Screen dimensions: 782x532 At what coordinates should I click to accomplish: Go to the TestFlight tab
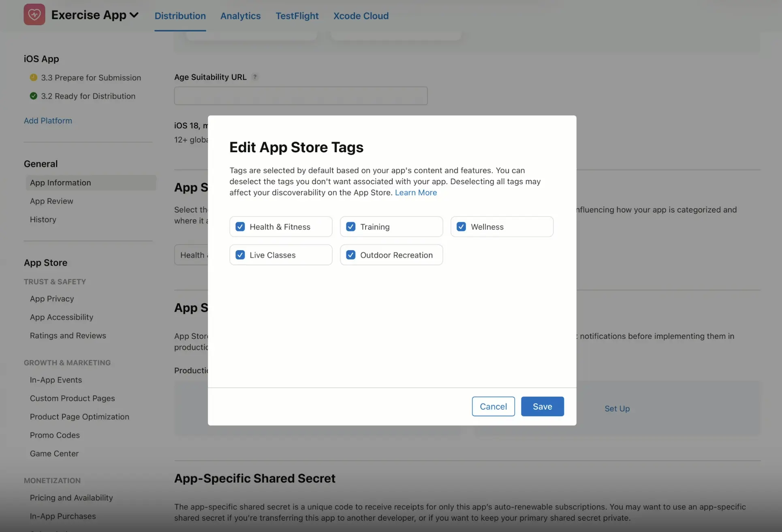click(297, 16)
